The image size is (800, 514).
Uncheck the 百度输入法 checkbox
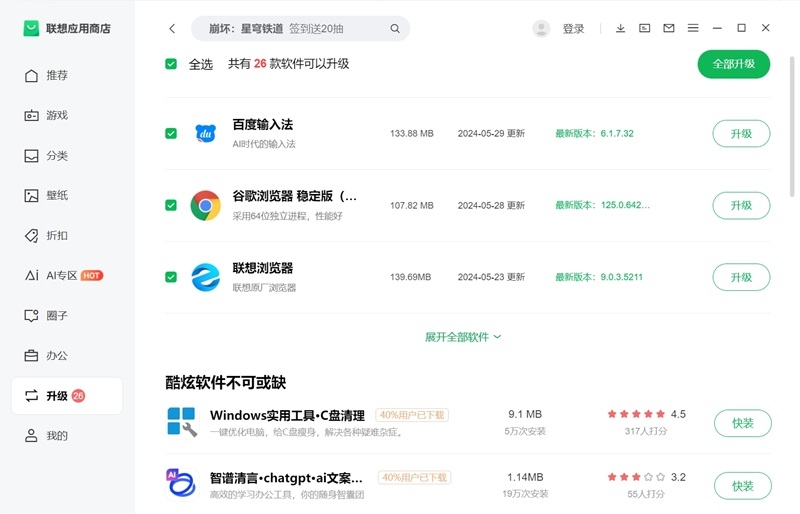171,134
